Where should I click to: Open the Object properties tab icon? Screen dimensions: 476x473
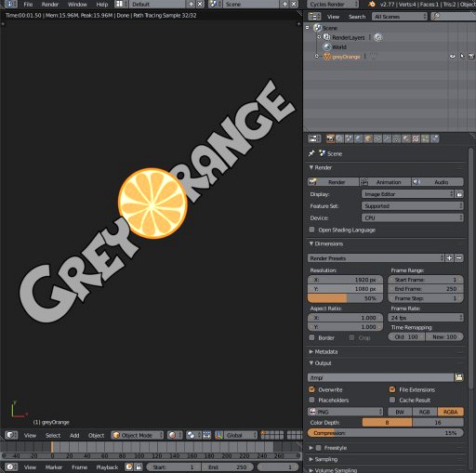pyautogui.click(x=368, y=138)
